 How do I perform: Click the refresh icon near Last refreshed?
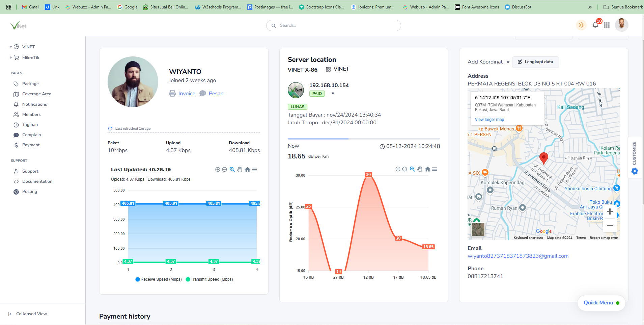pos(110,129)
